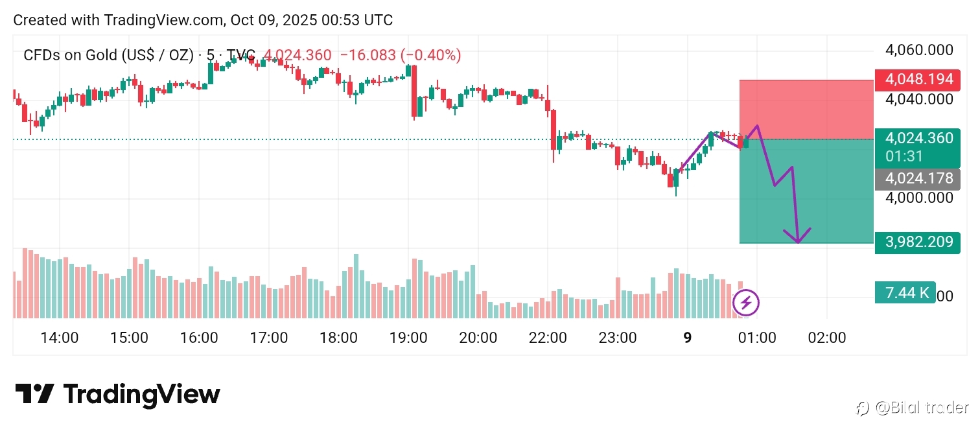Click the TradingView logo icon

(x=34, y=394)
